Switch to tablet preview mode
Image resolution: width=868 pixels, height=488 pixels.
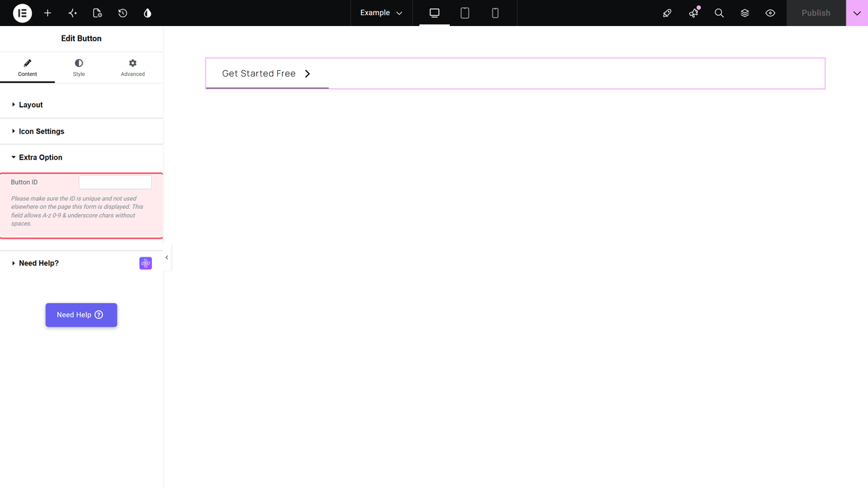pyautogui.click(x=465, y=13)
